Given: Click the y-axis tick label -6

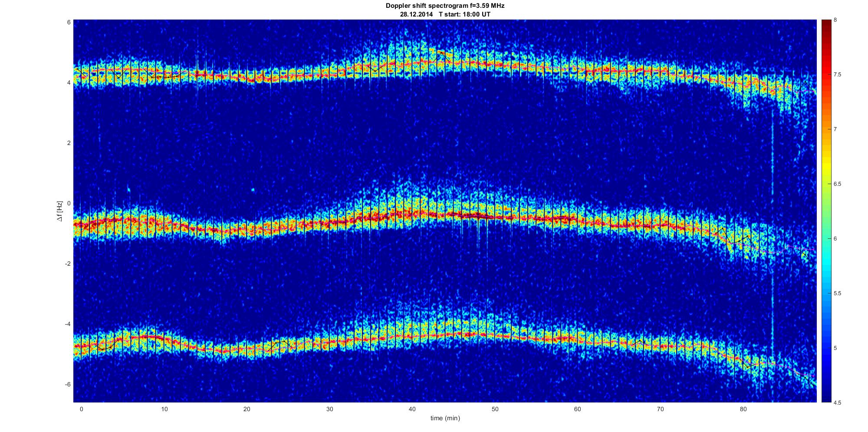Looking at the screenshot, I should click(67, 384).
